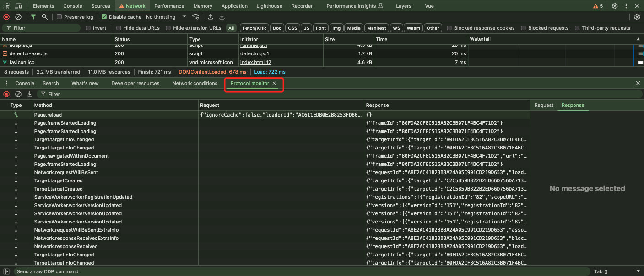Click the favicon.ico file icon
Image resolution: width=644 pixels, height=276 pixels.
[x=5, y=62]
